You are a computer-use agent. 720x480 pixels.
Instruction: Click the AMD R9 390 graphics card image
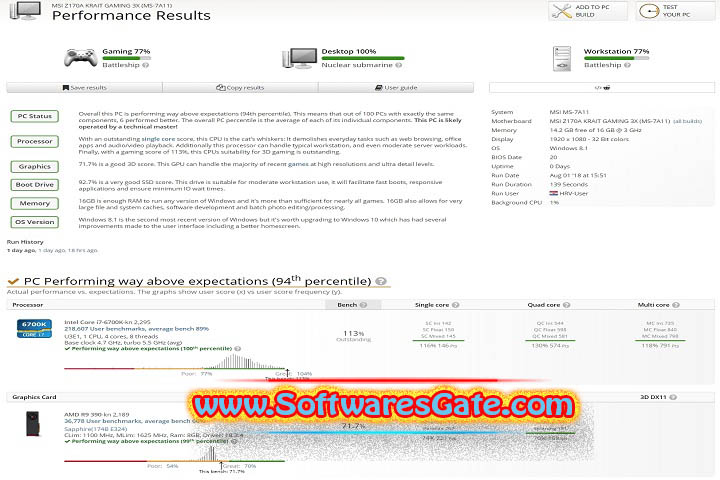click(34, 424)
